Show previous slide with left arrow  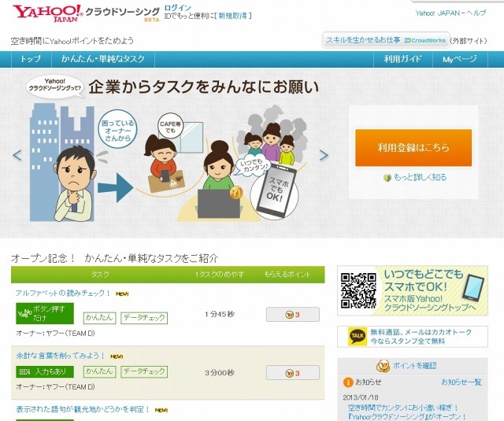tap(17, 156)
